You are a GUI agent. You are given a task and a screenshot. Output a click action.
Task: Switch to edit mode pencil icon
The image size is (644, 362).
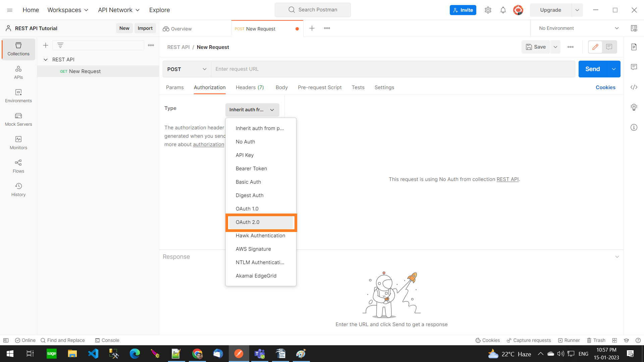[x=595, y=47]
